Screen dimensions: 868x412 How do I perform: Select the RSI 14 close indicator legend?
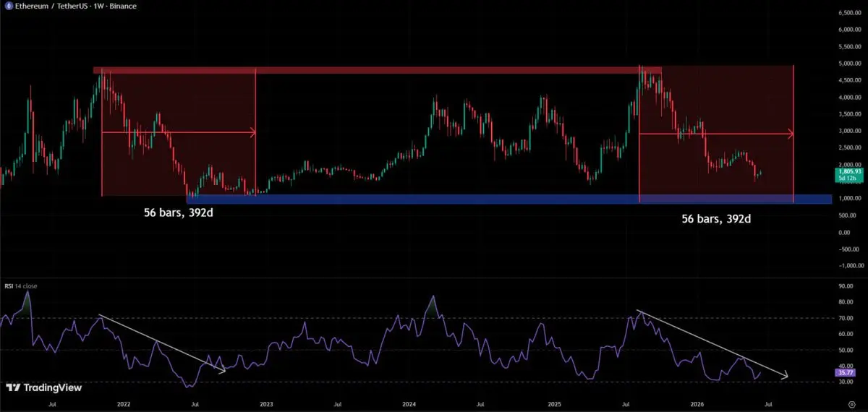click(x=21, y=286)
